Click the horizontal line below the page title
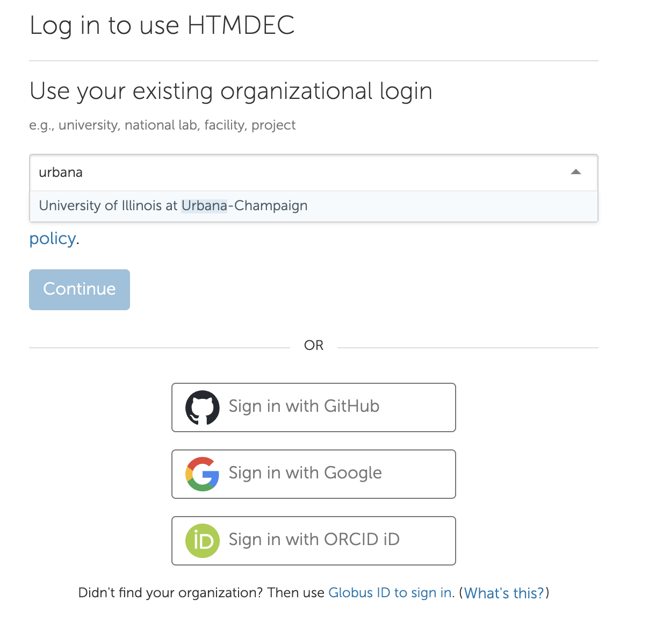The image size is (663, 644). [314, 61]
